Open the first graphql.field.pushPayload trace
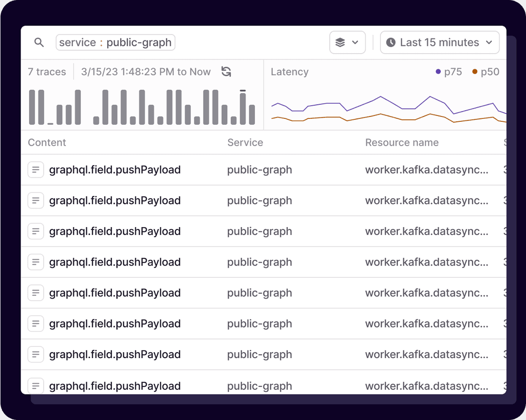Viewport: 526px width, 420px height. [115, 170]
